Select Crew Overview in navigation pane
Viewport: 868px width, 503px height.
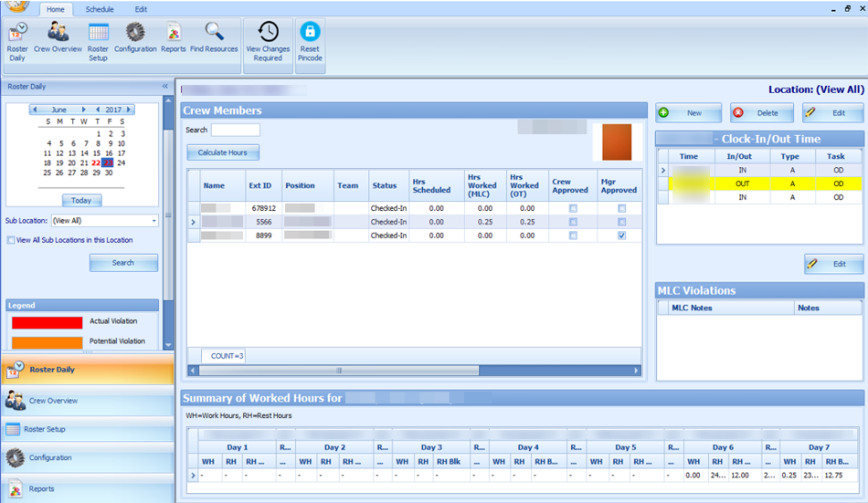pyautogui.click(x=88, y=401)
